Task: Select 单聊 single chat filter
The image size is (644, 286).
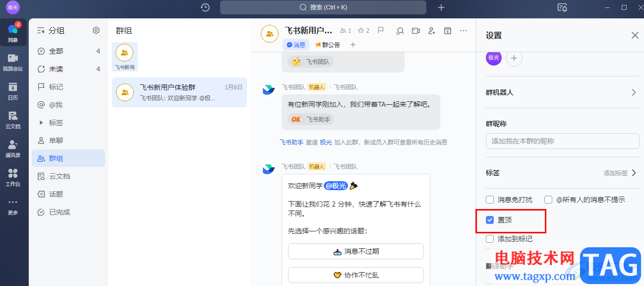Action: click(x=68, y=141)
